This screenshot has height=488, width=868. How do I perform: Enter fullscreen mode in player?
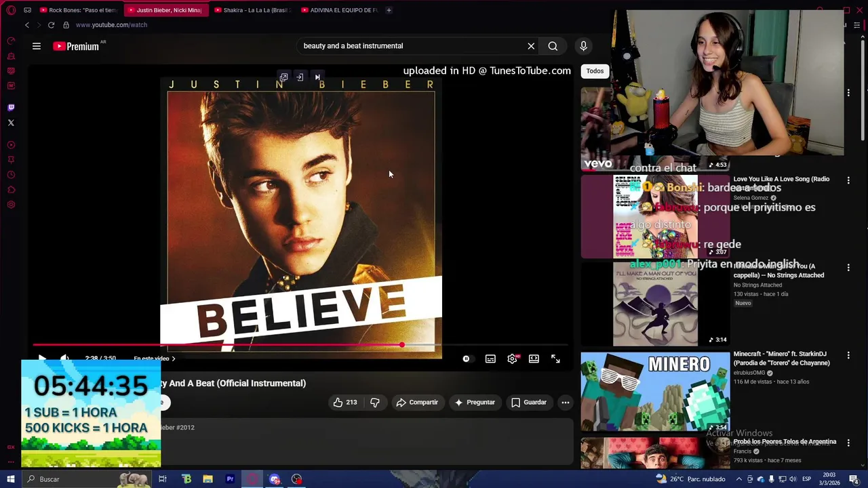pos(555,359)
